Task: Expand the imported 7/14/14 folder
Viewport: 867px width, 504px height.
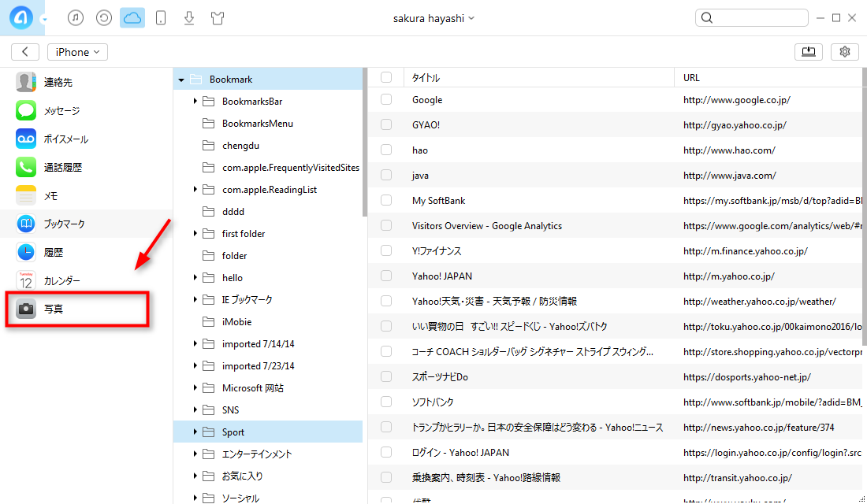Action: [x=195, y=343]
